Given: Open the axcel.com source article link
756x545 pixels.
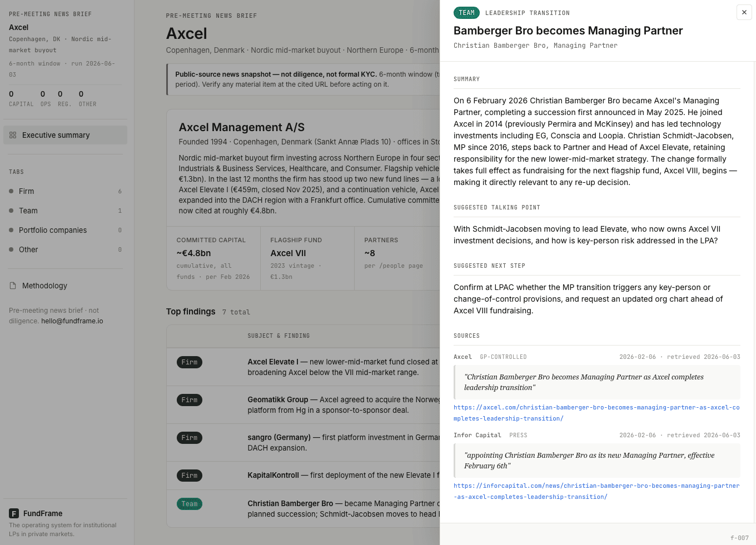Looking at the screenshot, I should (596, 413).
